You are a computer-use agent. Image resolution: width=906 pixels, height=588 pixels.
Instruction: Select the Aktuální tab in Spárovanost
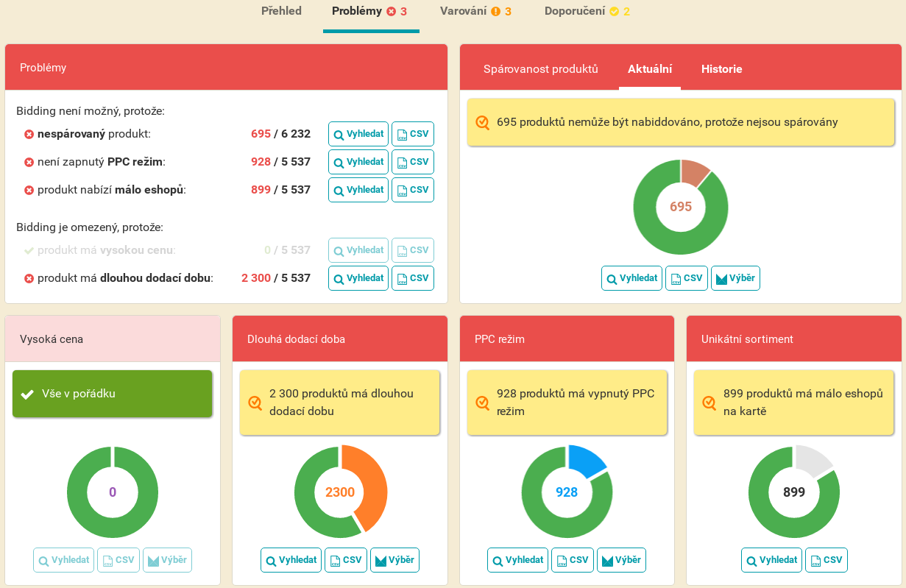(649, 69)
